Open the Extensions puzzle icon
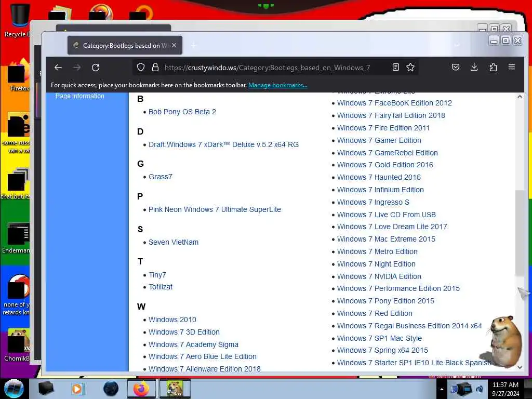532x399 pixels. pyautogui.click(x=493, y=67)
